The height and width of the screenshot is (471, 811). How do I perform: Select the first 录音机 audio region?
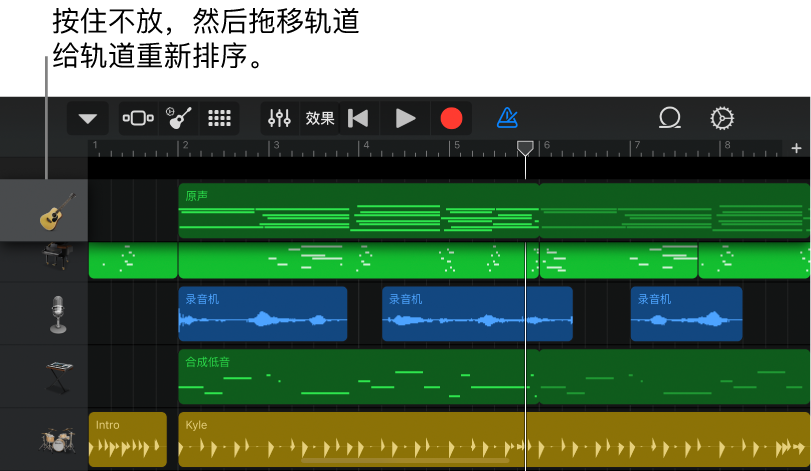263,314
